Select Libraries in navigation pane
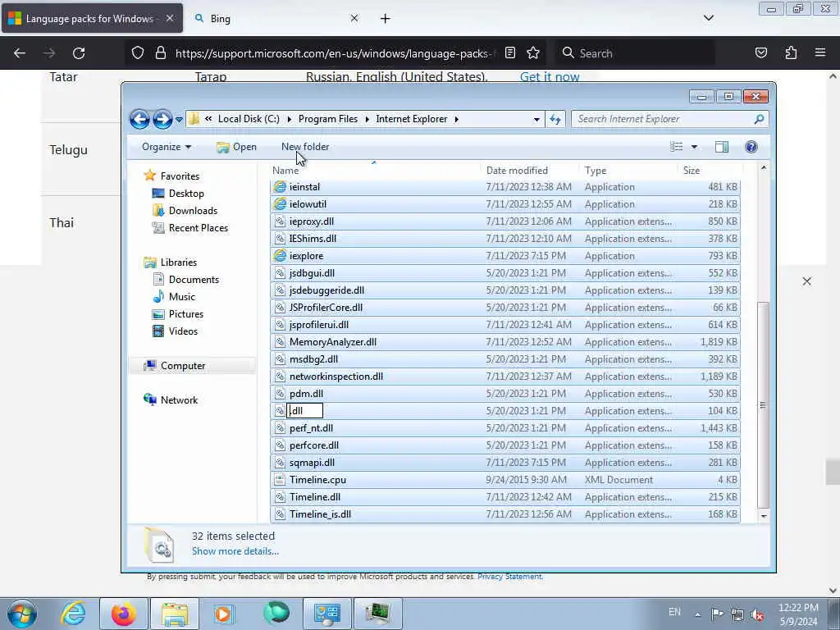This screenshot has height=630, width=840. pos(178,262)
